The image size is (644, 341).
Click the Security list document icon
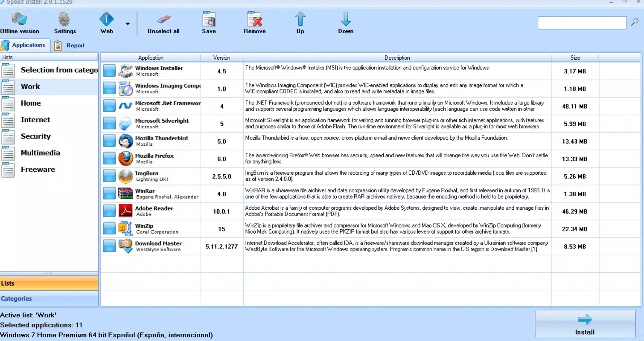pyautogui.click(x=8, y=136)
